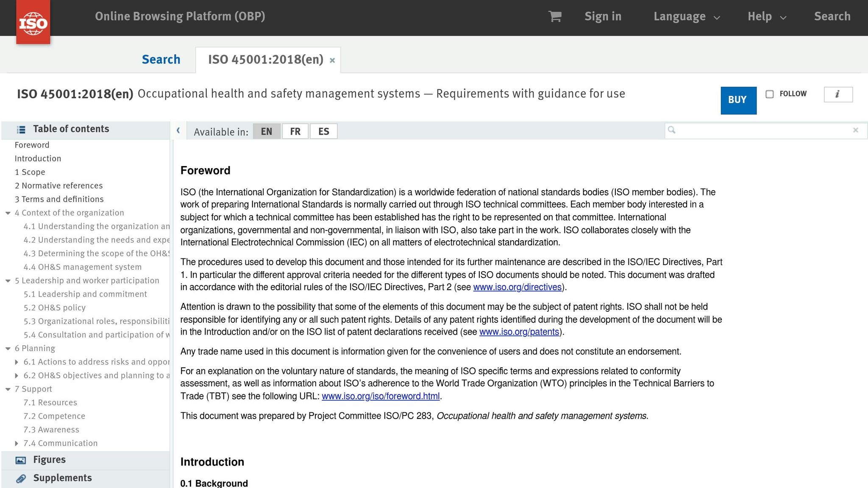Expand 6.1 Actions to address risks
868x488 pixels.
[x=17, y=362]
